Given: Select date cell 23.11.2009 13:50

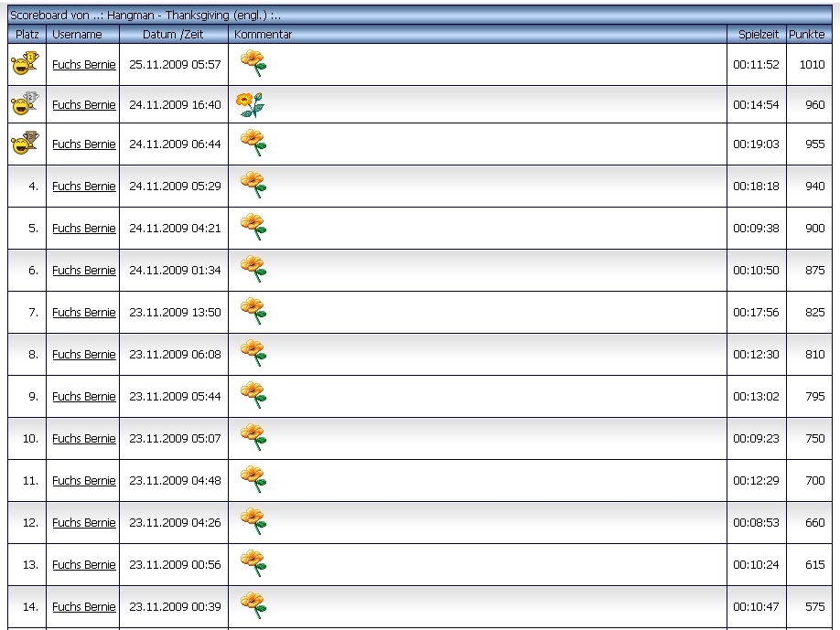Looking at the screenshot, I should click(175, 312).
